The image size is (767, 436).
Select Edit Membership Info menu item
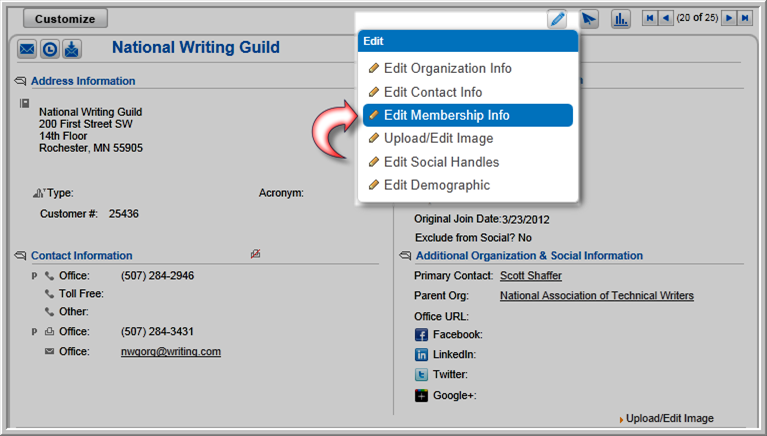468,115
